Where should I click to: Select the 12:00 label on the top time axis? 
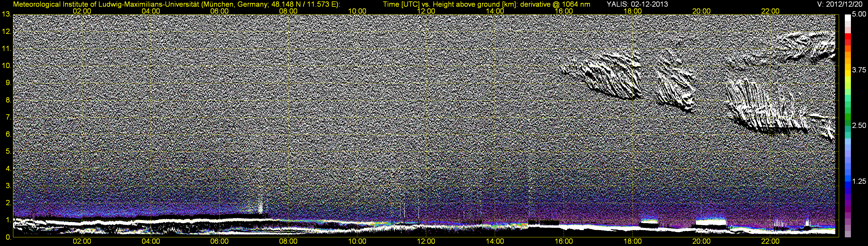pos(426,11)
